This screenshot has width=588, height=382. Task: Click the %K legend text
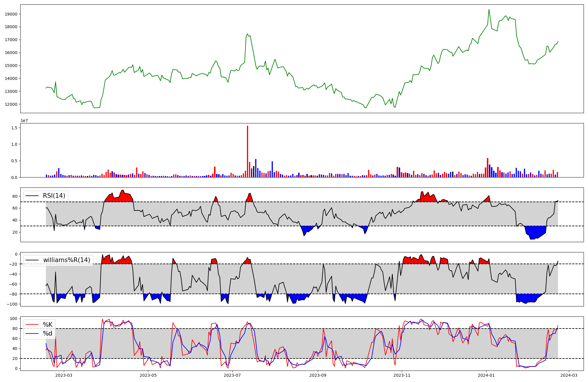click(48, 325)
